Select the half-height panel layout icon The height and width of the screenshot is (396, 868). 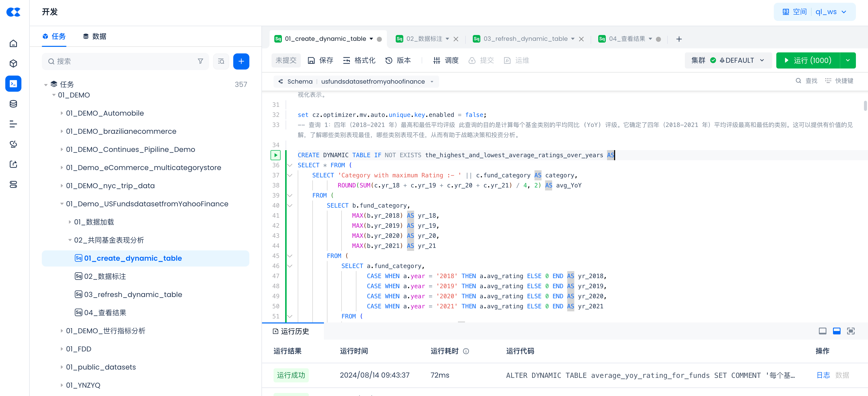[x=837, y=331]
